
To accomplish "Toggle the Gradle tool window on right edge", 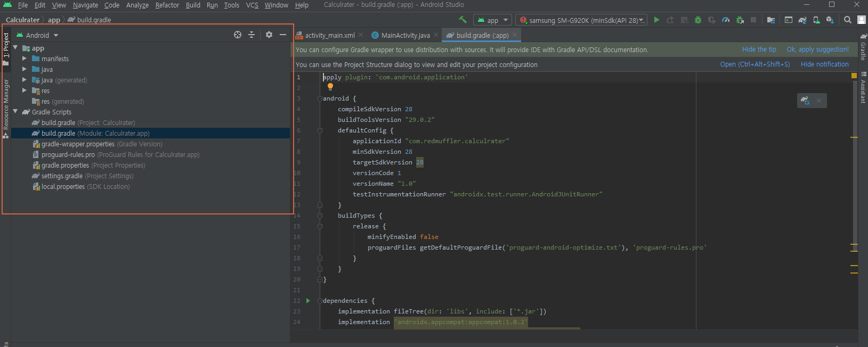I will pos(863,47).
